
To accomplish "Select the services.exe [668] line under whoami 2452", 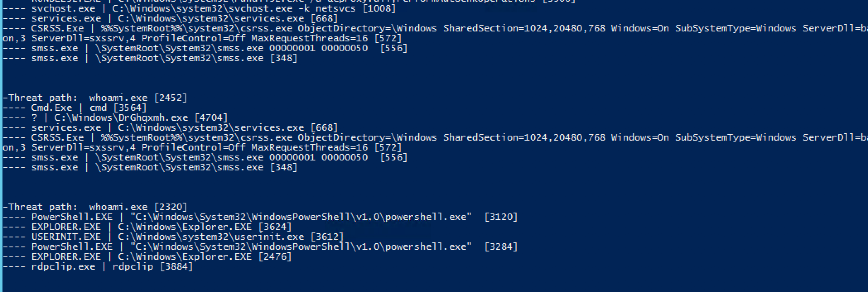I will (x=171, y=128).
